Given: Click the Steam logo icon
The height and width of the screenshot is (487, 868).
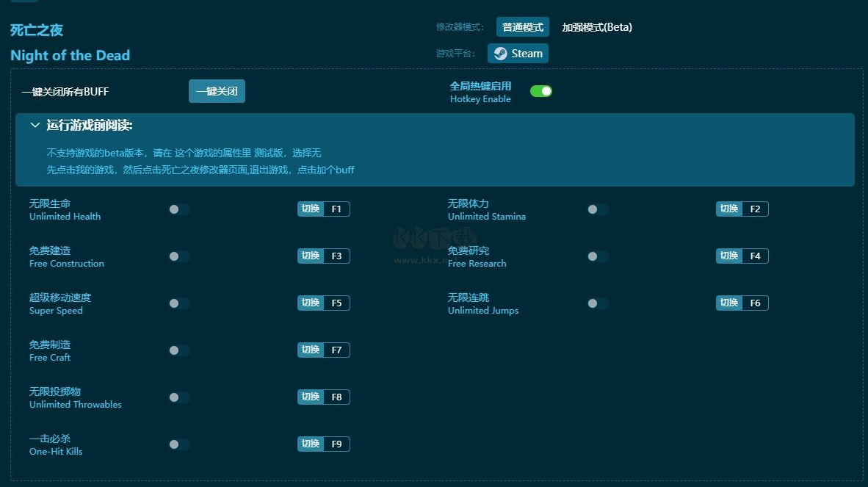Looking at the screenshot, I should pyautogui.click(x=500, y=53).
